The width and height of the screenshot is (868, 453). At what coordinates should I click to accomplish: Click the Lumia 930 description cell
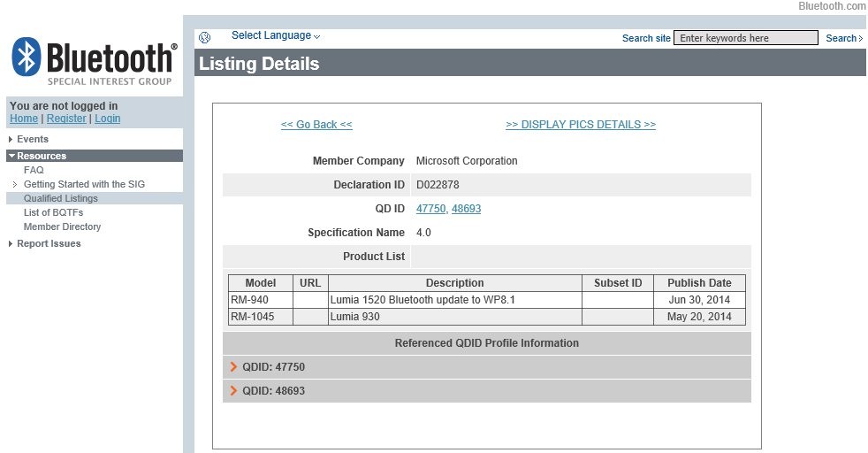point(455,317)
